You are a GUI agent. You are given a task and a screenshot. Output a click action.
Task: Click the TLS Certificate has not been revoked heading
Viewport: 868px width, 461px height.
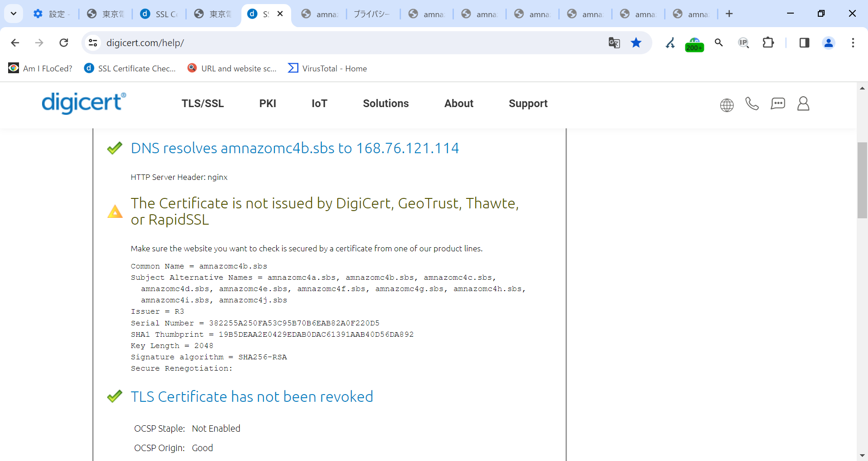[x=252, y=397]
